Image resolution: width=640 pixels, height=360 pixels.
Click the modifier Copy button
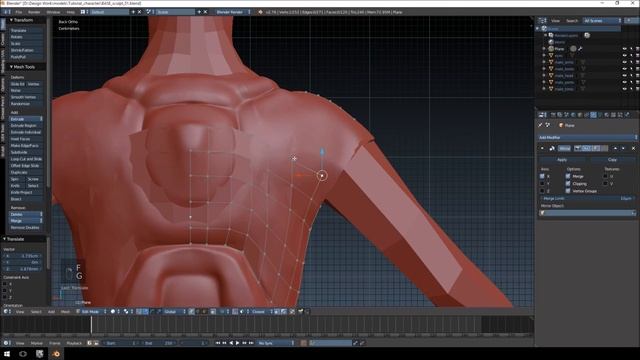(612, 160)
